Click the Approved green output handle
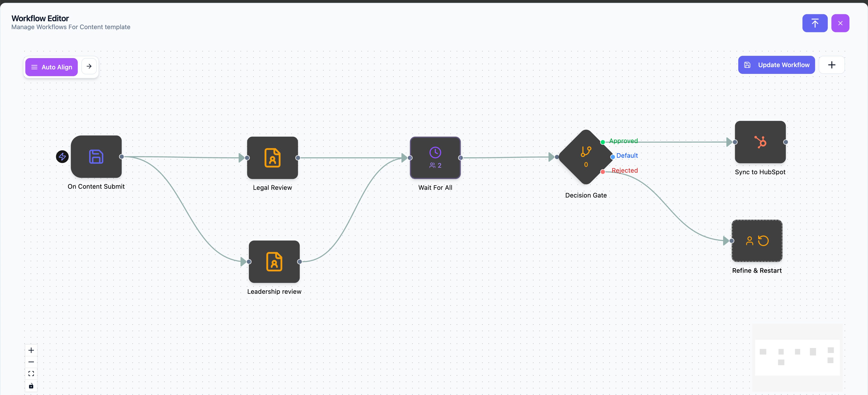The height and width of the screenshot is (395, 868). click(602, 142)
